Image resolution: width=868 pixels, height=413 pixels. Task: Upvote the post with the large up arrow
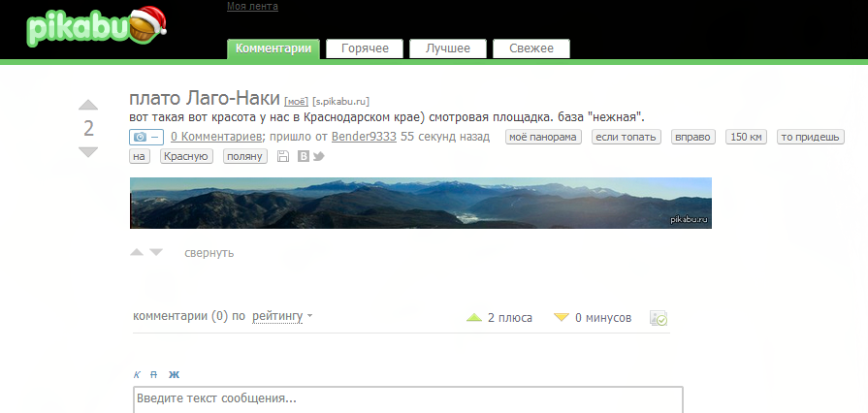88,105
